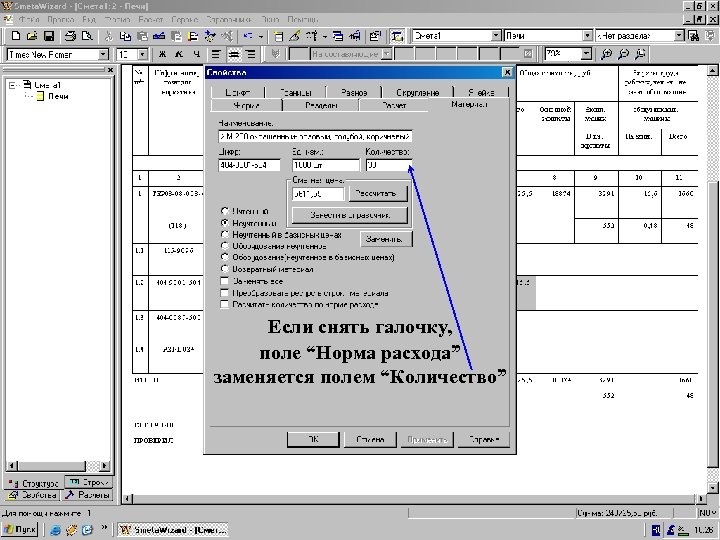Zoom out with the minus magnifier icon

coord(623,54)
